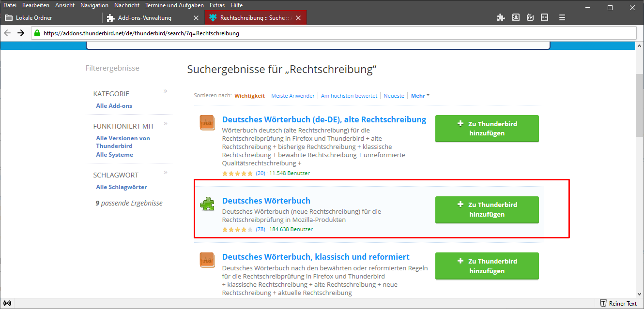Viewport: 644px width, 309px height.
Task: Select Alle Add-ons category filter
Action: pyautogui.click(x=114, y=106)
